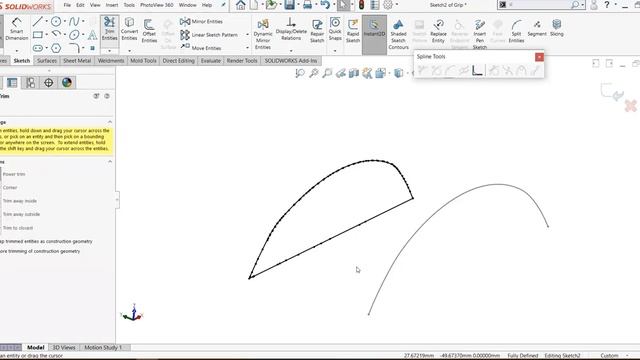Click the Save icon in the top toolbar
640x360 pixels.
coord(289,5)
